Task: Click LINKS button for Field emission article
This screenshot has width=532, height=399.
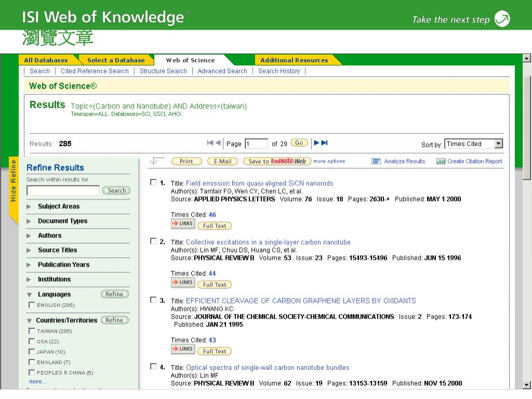Action: coord(183,224)
